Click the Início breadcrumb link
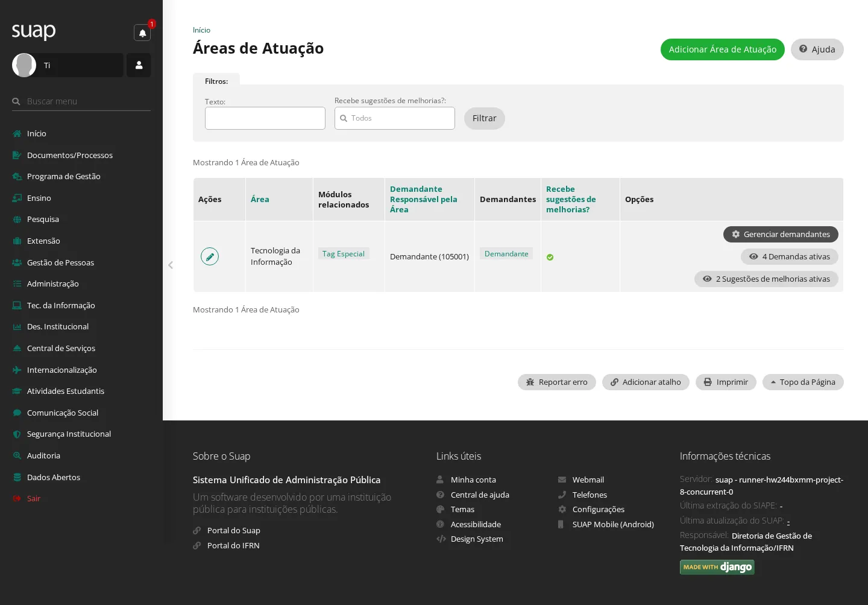Image resolution: width=868 pixels, height=605 pixels. click(201, 30)
